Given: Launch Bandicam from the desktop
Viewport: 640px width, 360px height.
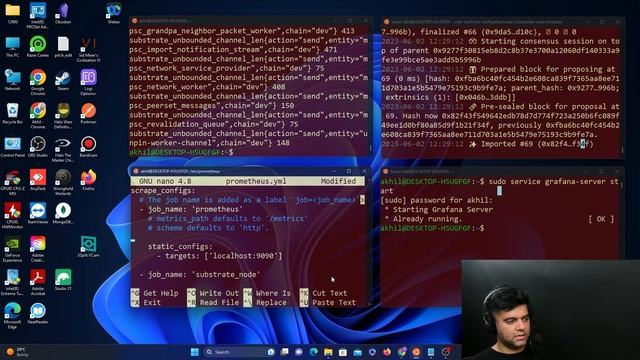Looking at the screenshot, I should click(x=88, y=147).
